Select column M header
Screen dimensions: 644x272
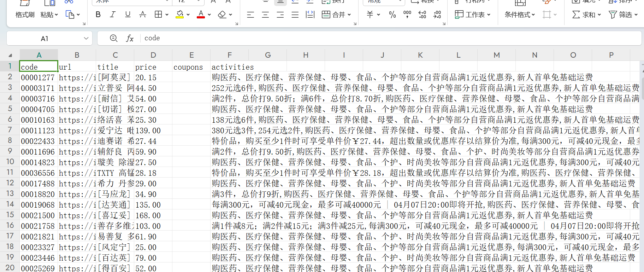click(x=497, y=55)
